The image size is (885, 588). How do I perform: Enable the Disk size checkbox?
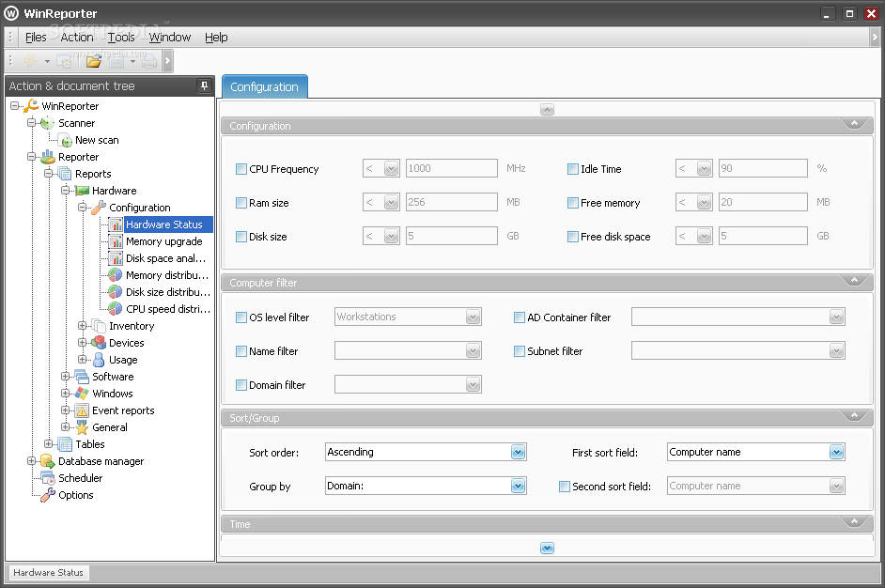click(x=241, y=237)
